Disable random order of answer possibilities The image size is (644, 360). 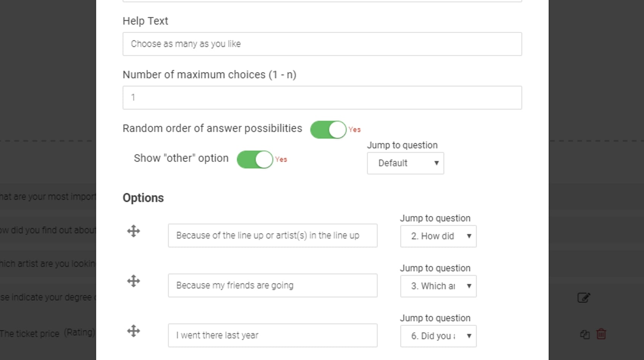point(328,130)
